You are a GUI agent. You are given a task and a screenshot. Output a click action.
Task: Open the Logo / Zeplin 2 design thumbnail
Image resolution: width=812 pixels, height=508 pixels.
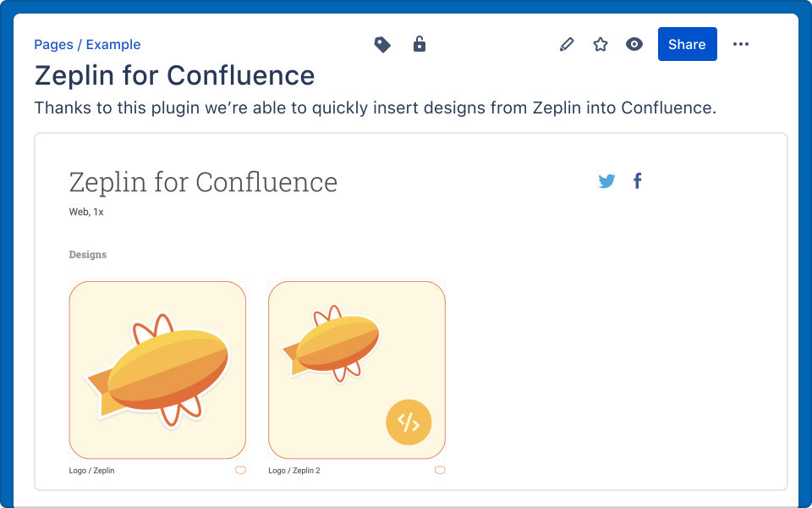pos(357,370)
